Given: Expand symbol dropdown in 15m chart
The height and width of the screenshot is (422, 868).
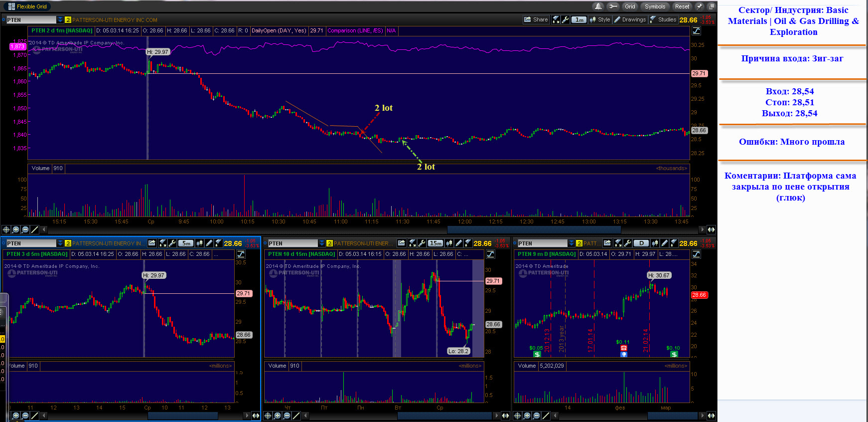Looking at the screenshot, I should pos(322,243).
